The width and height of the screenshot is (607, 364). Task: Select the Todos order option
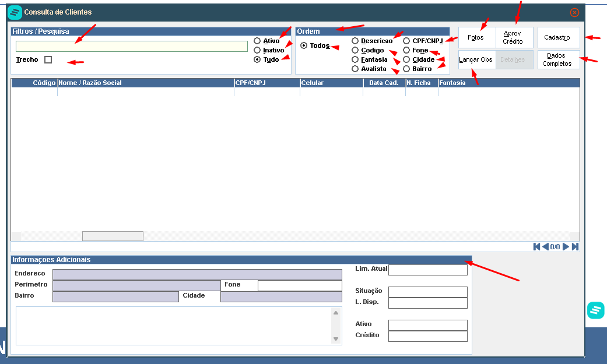[304, 45]
